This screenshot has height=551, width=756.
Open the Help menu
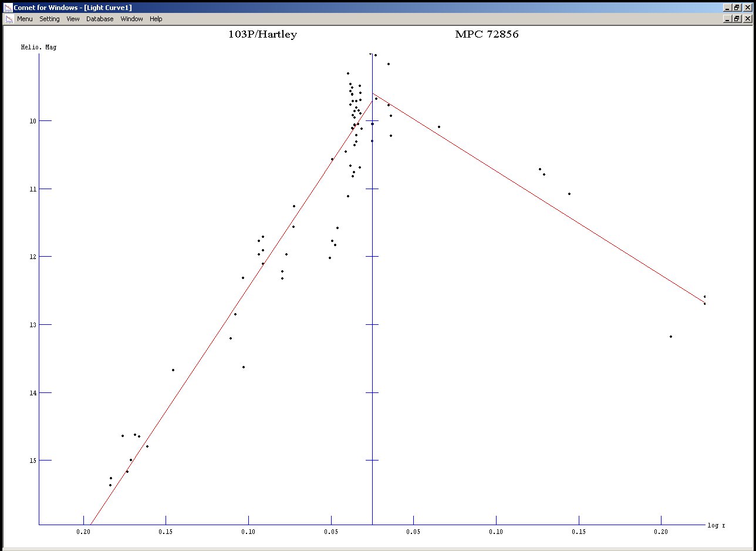(x=156, y=19)
